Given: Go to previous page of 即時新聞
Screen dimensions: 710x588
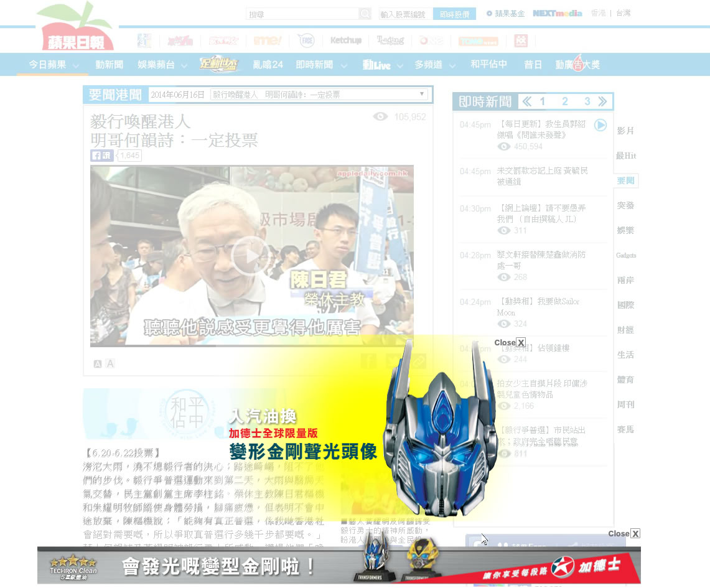Looking at the screenshot, I should tap(526, 101).
